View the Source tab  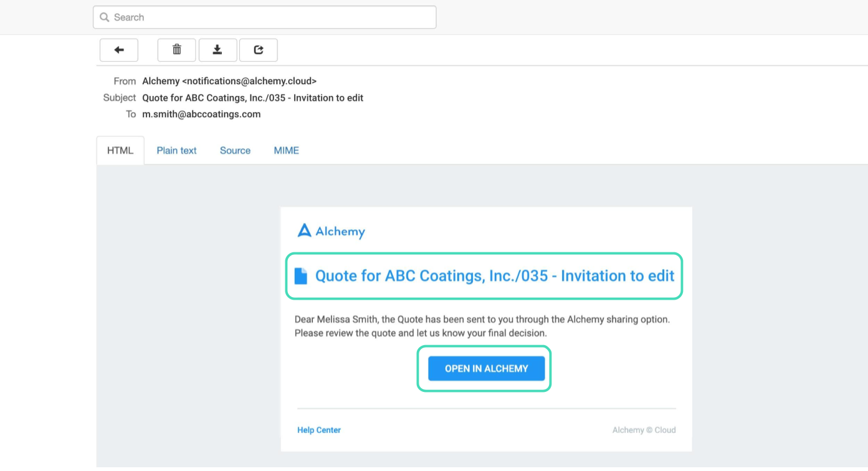pos(235,150)
